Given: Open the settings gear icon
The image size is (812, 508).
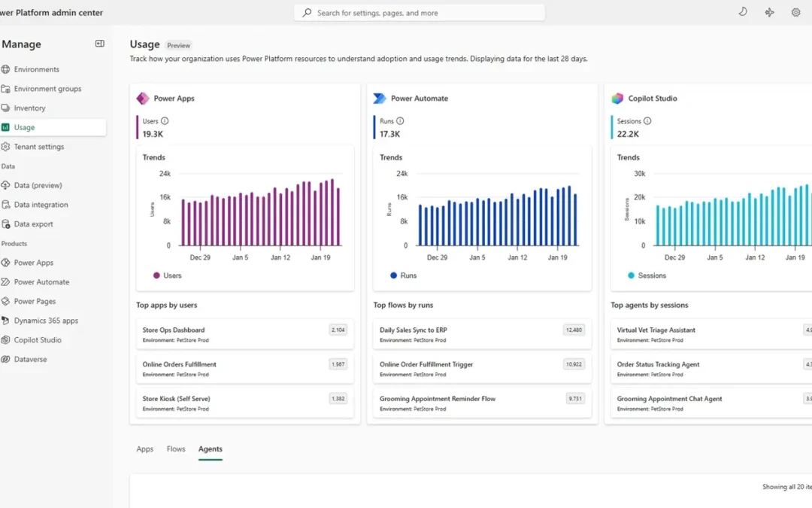Looking at the screenshot, I should coord(796,13).
